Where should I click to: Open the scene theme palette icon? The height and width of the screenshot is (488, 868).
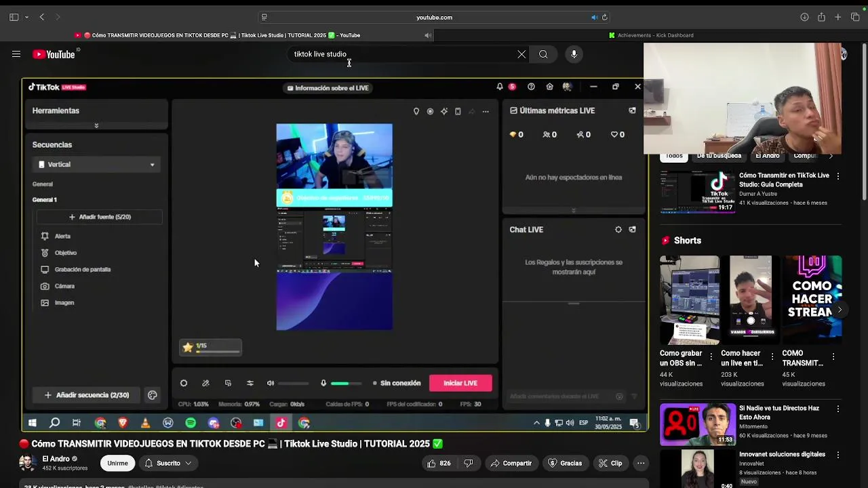[153, 395]
